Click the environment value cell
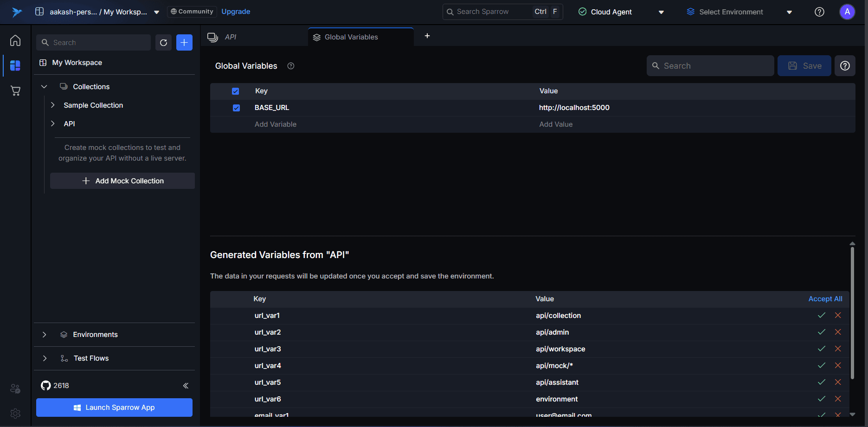868x427 pixels. [557, 399]
